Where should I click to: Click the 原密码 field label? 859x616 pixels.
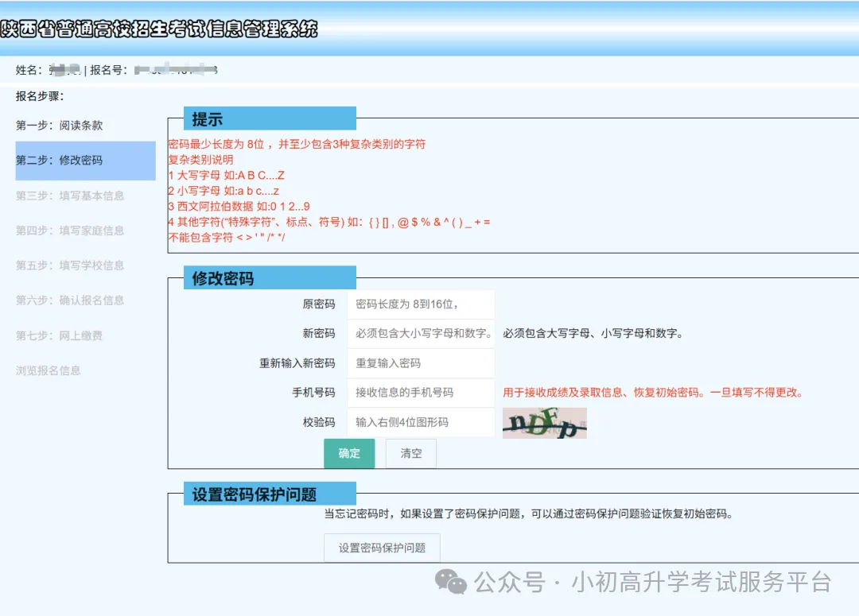(319, 304)
